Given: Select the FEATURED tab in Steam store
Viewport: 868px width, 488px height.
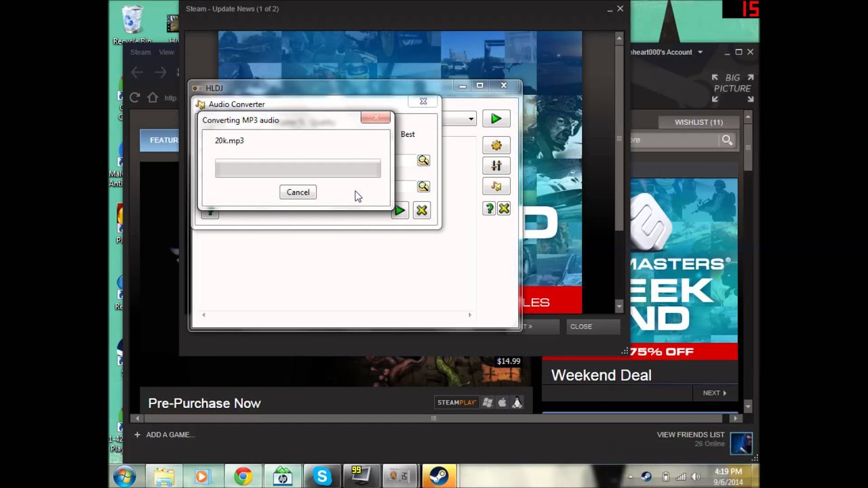Looking at the screenshot, I should pyautogui.click(x=159, y=140).
